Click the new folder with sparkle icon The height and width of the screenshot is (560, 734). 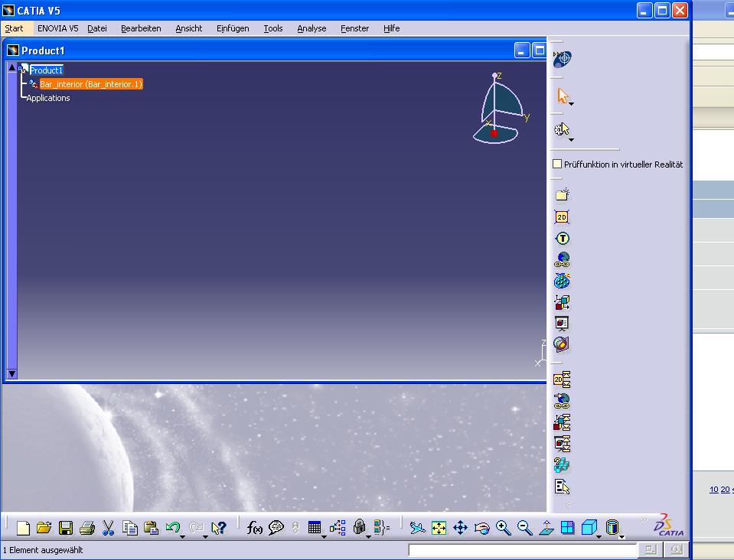[x=563, y=194]
